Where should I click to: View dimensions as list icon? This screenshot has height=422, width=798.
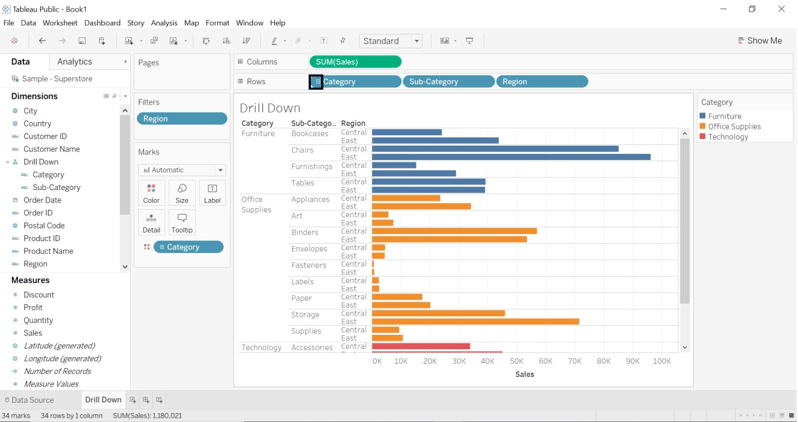click(106, 96)
